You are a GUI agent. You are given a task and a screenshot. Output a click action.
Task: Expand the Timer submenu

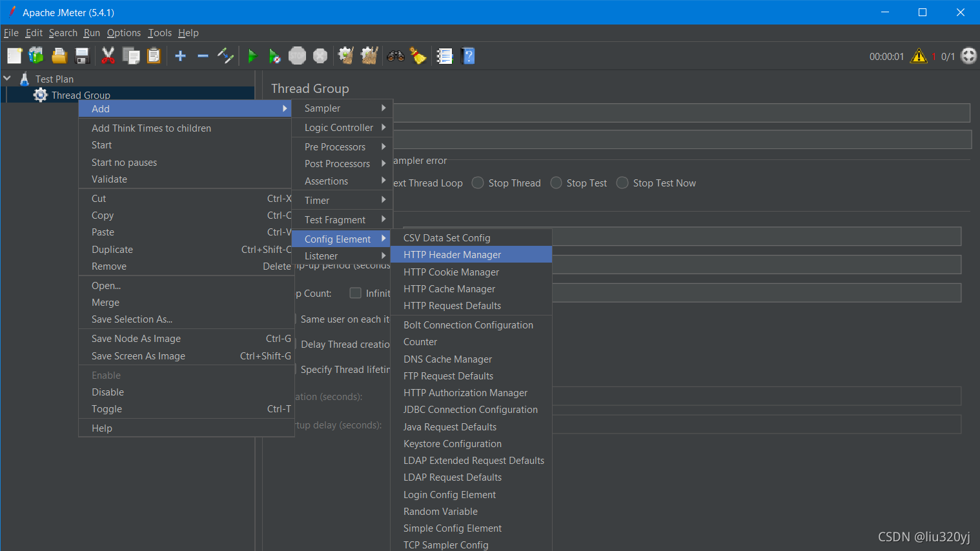pyautogui.click(x=341, y=200)
